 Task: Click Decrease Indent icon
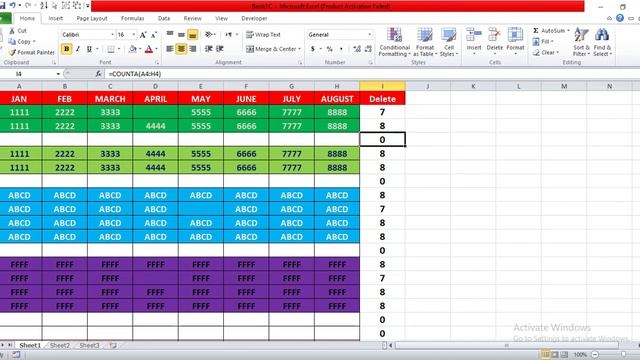209,49
